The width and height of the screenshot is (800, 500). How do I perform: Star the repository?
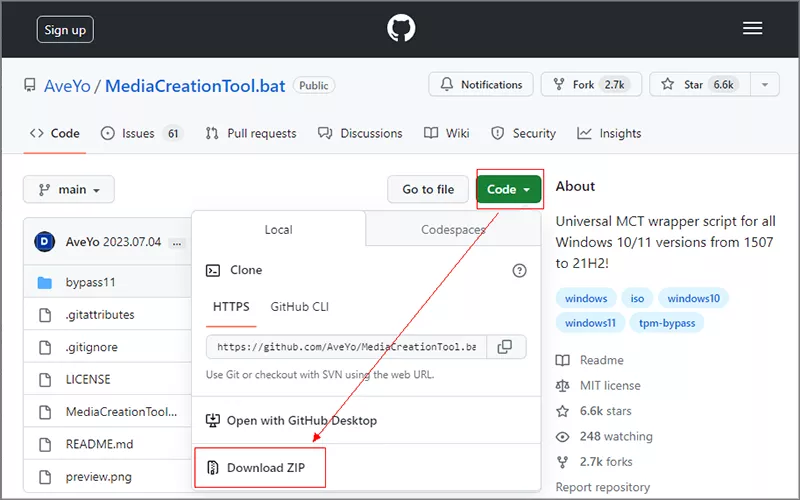click(699, 85)
